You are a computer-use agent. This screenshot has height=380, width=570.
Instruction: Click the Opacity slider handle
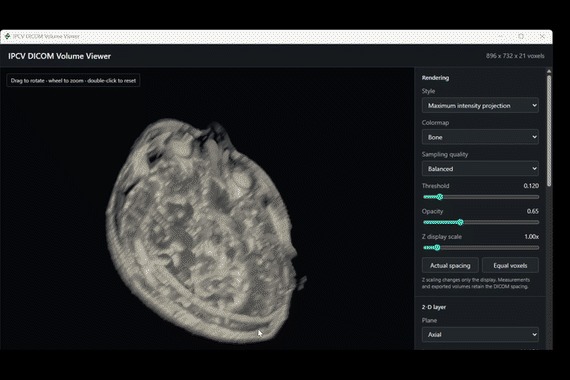460,222
